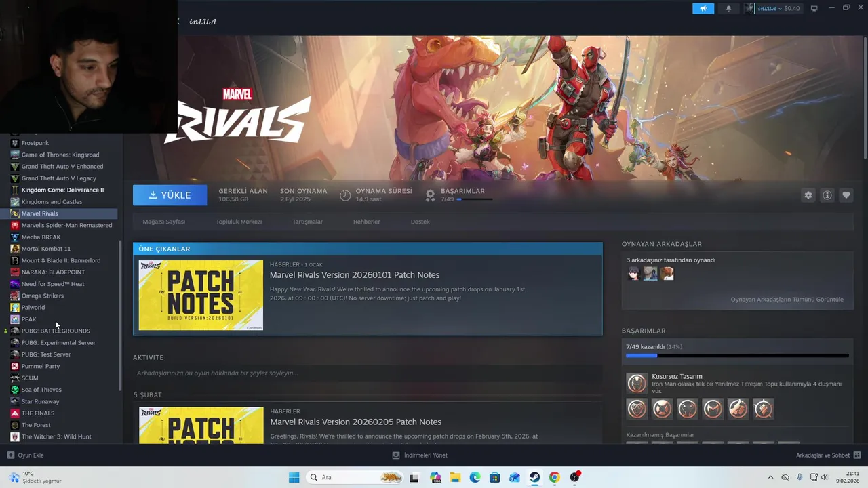This screenshot has height=488, width=868.
Task: Open the first friend avatar who played
Action: coord(634,273)
